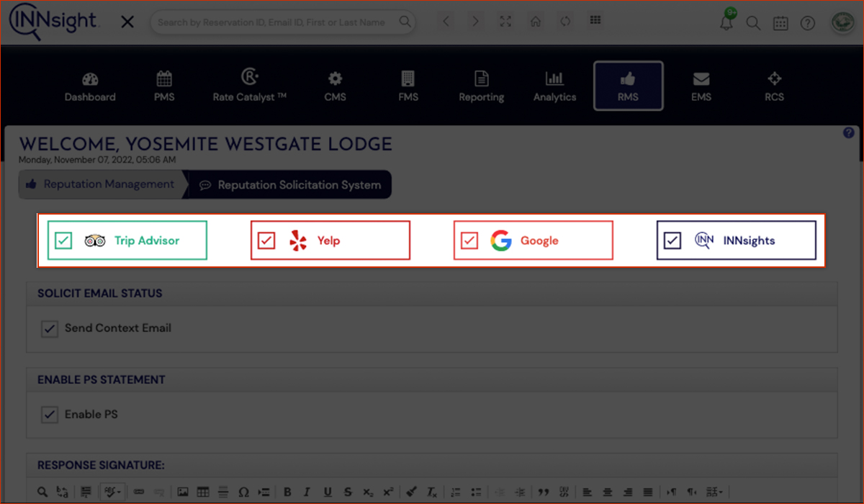The width and height of the screenshot is (864, 504).
Task: Click the blue help icon at panel corner
Action: (848, 133)
